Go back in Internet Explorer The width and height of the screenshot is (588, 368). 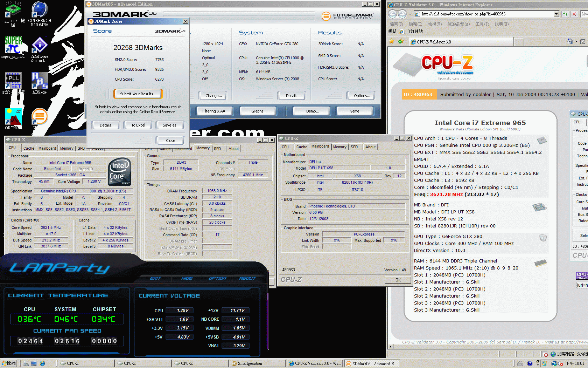point(392,14)
